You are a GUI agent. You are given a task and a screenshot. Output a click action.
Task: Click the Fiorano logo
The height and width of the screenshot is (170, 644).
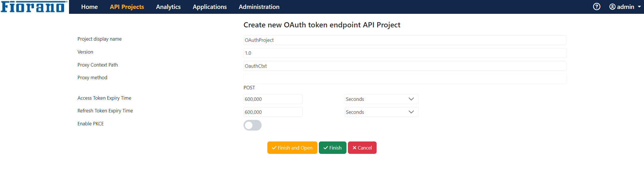[34, 7]
